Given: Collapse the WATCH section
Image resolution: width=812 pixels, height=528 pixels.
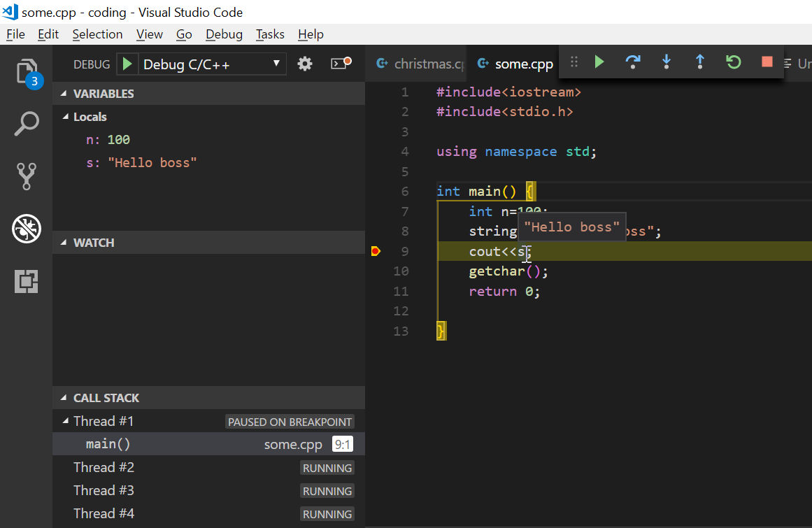Looking at the screenshot, I should point(64,243).
